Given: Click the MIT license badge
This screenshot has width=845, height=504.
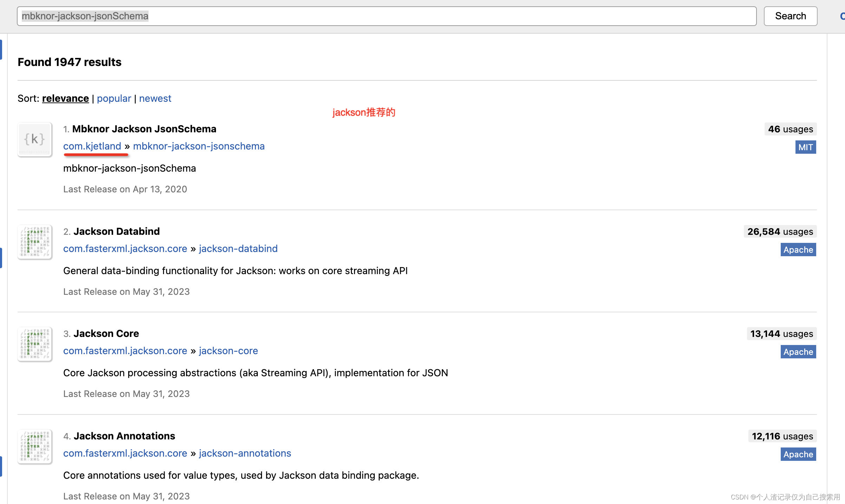Looking at the screenshot, I should coord(805,147).
